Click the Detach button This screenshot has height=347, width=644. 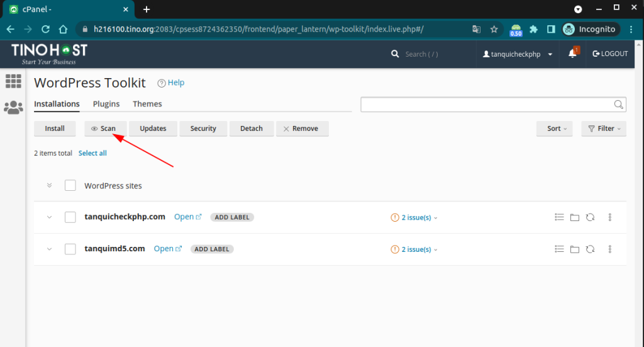click(x=252, y=128)
